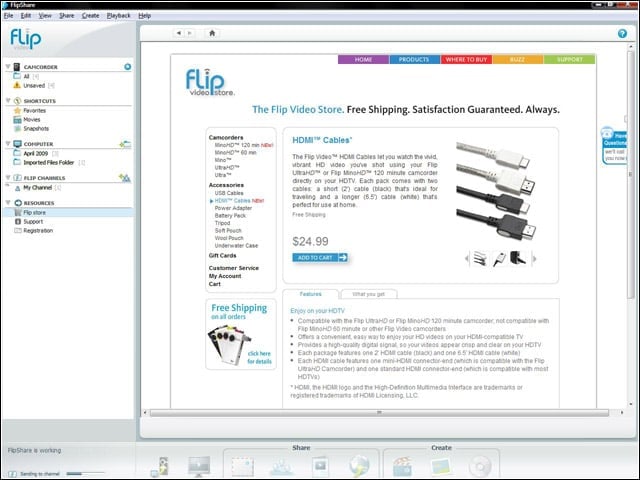Open the Help menu

144,16
